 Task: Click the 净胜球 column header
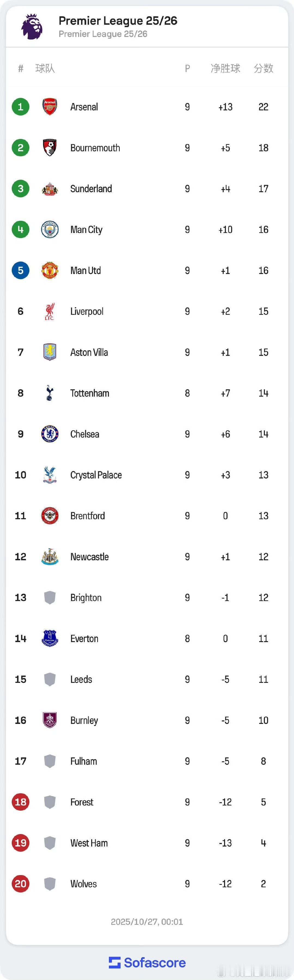coord(225,69)
